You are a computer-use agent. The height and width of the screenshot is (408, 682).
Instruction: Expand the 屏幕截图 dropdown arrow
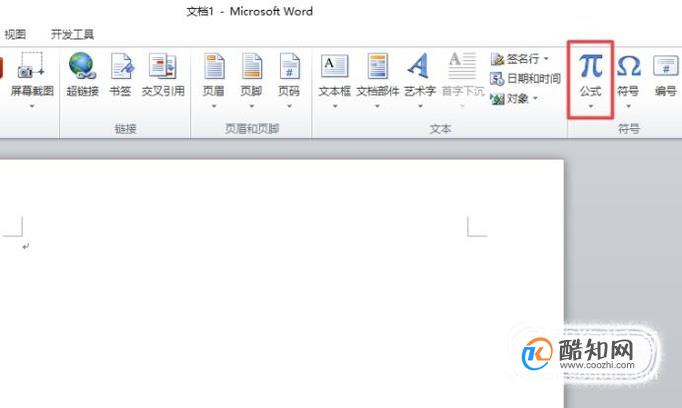32,106
